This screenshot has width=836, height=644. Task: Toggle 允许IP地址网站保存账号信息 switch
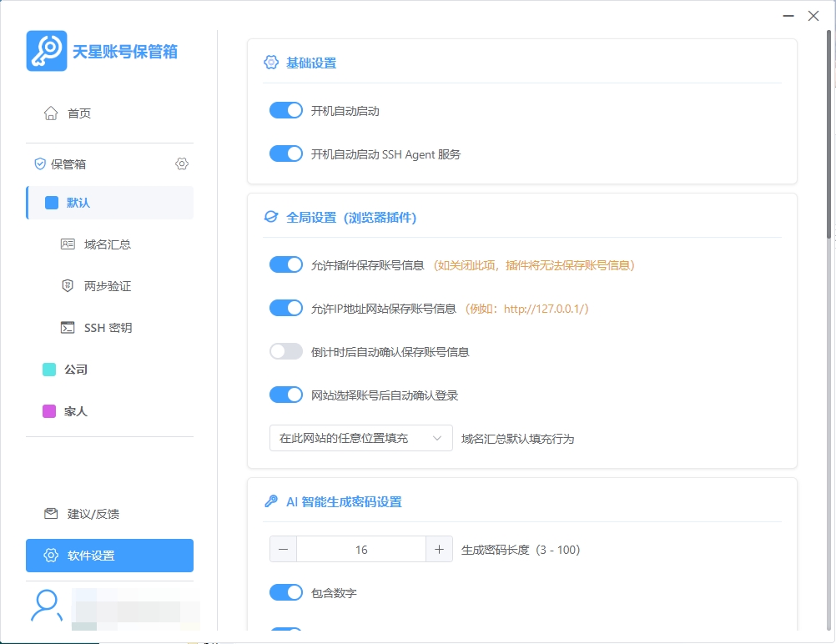(x=286, y=308)
